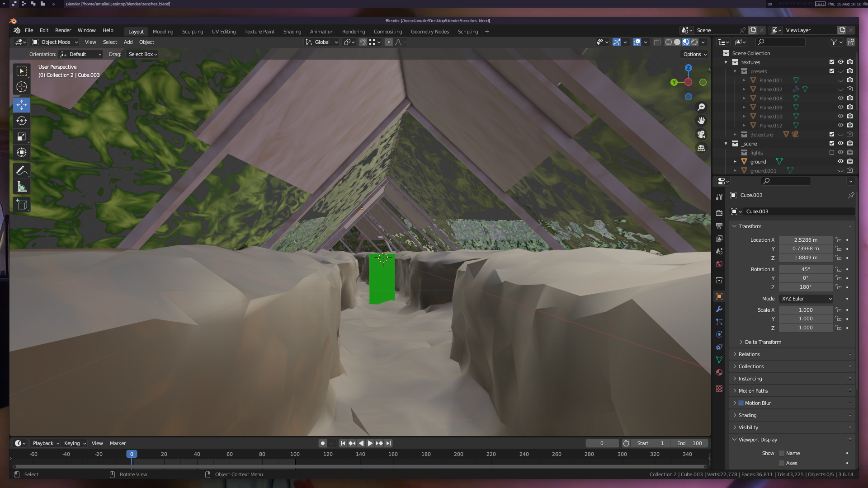Enable the lights collection checkbox
This screenshot has height=488, width=868.
831,152
